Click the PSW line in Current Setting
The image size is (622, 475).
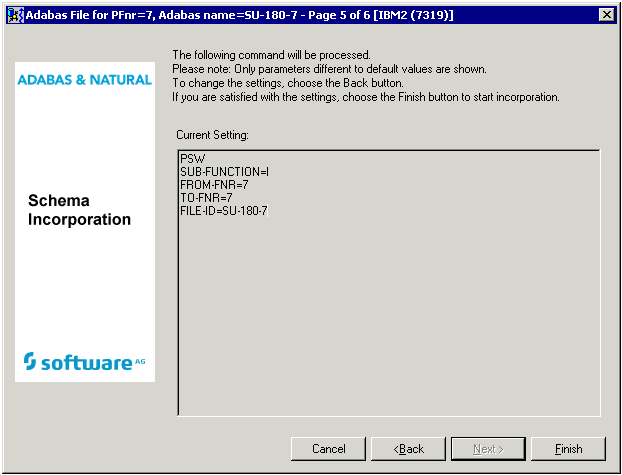point(191,159)
